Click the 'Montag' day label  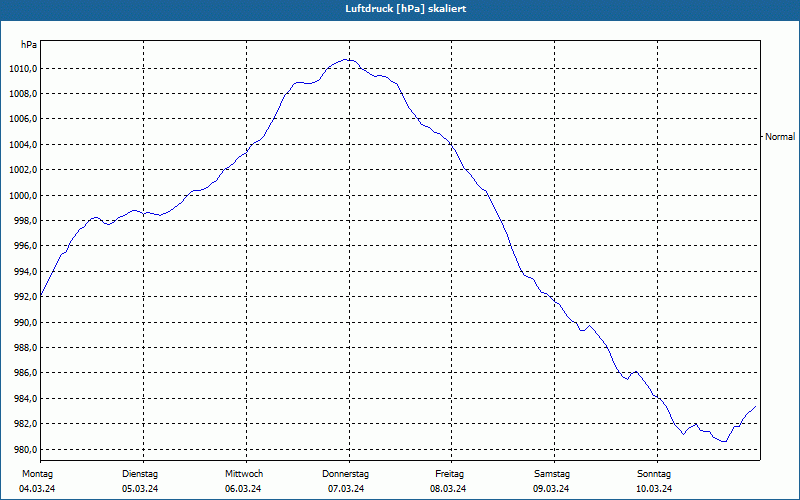(x=37, y=474)
